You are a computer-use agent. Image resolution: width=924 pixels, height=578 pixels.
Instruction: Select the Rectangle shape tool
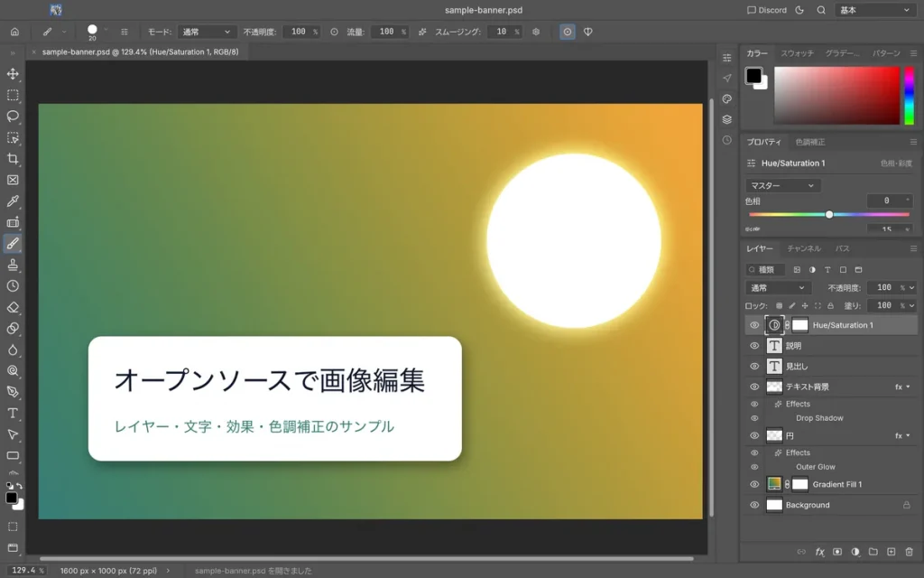13,456
